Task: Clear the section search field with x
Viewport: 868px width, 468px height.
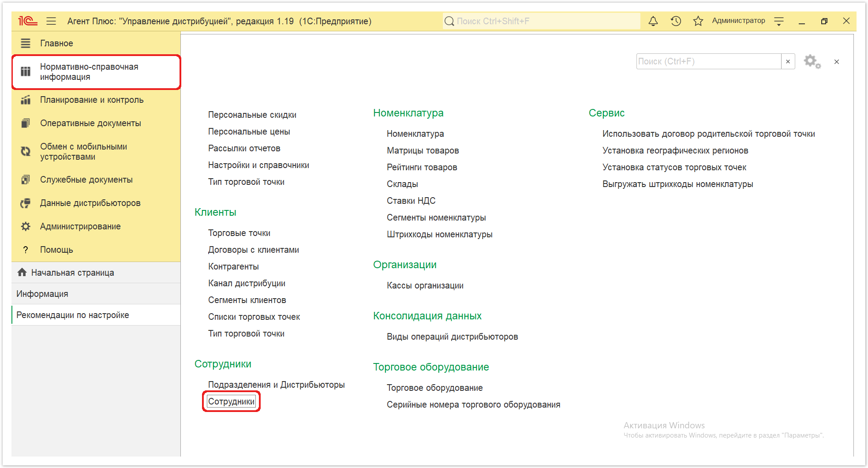Action: [788, 62]
